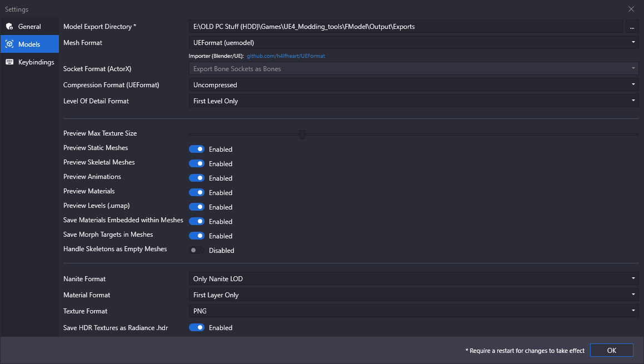
Task: Expand the Compression Format dropdown
Action: tap(413, 85)
